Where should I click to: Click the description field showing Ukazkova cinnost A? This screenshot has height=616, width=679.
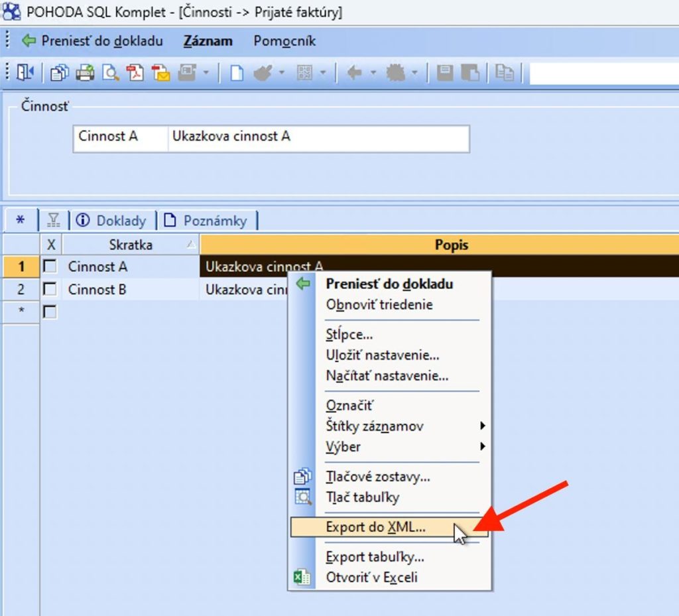[318, 139]
